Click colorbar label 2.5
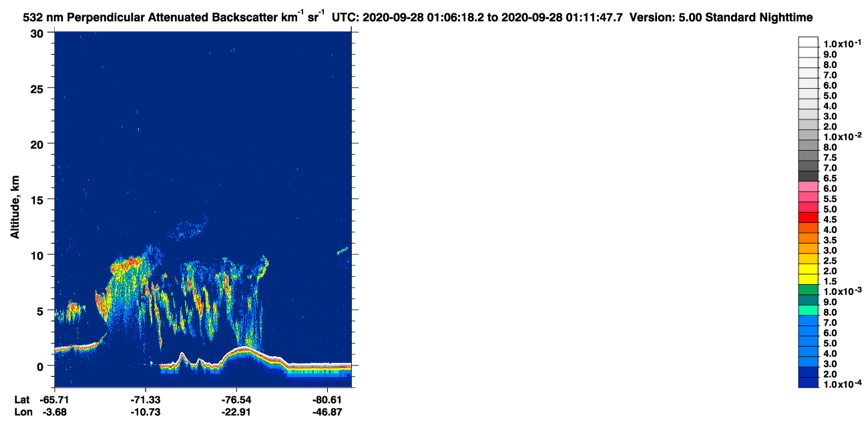Viewport: 868px width, 445px height. (x=831, y=261)
